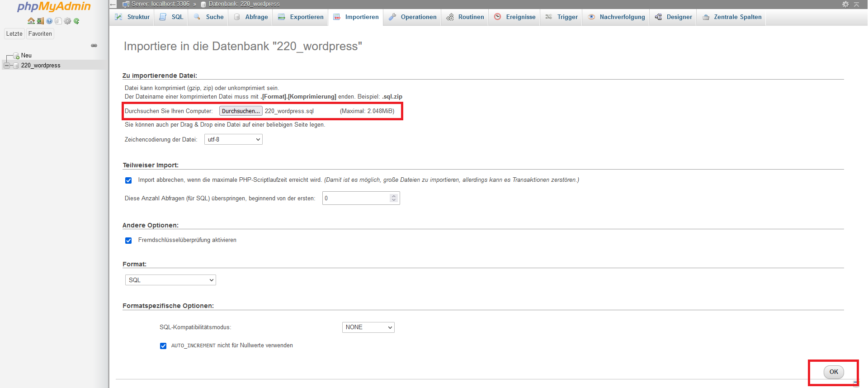
Task: Click the database icon next to 220_wordpress
Action: pos(16,66)
